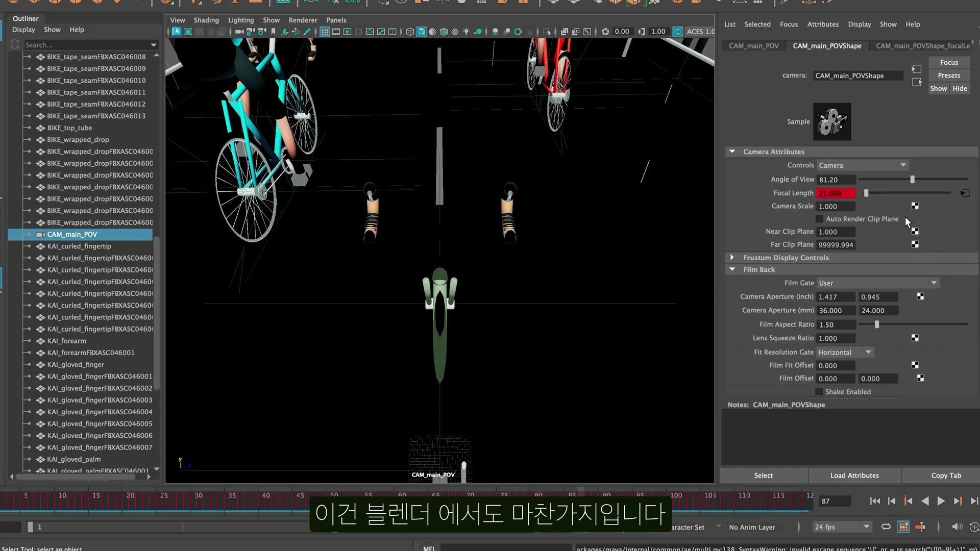Toggle the viewport grid icon

(x=325, y=32)
